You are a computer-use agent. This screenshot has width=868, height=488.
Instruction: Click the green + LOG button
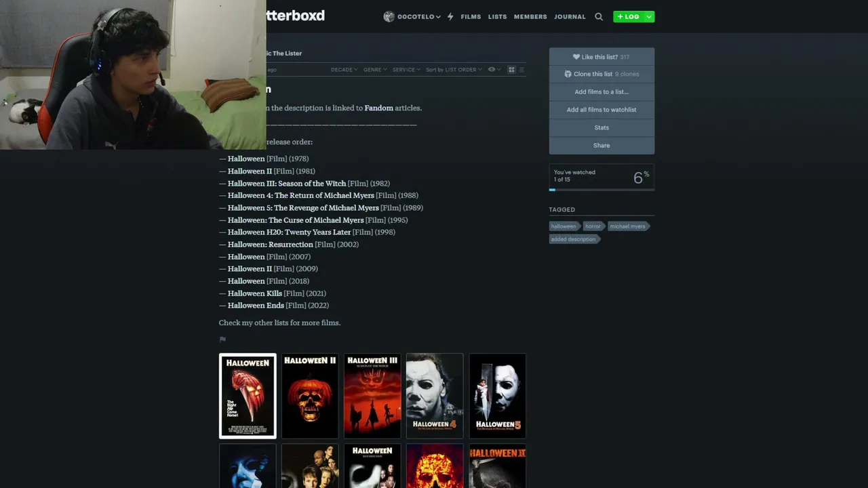pos(628,16)
